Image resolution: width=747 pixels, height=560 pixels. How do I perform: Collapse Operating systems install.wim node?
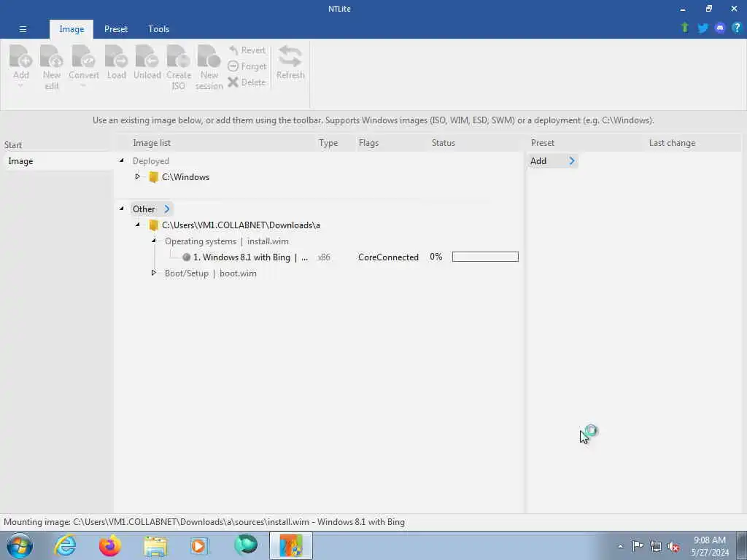154,241
